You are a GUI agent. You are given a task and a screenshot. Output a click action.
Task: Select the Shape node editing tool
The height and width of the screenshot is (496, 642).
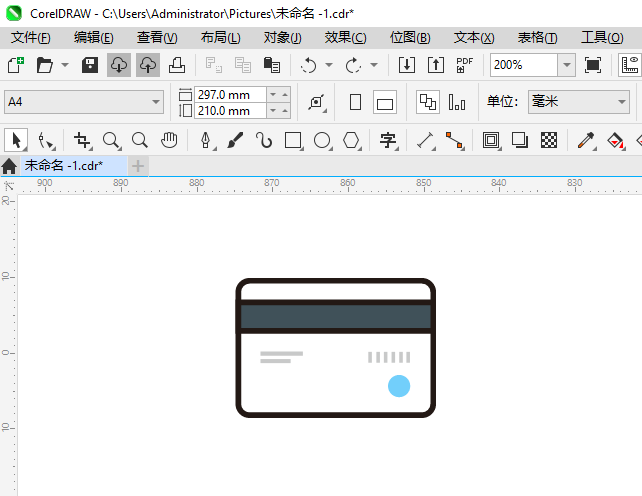(45, 140)
